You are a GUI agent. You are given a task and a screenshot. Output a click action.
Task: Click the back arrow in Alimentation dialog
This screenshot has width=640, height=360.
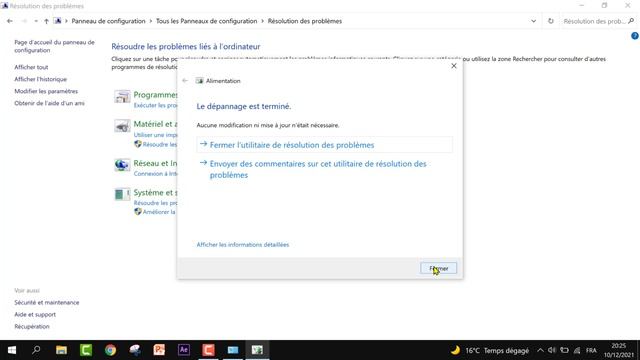coord(185,80)
